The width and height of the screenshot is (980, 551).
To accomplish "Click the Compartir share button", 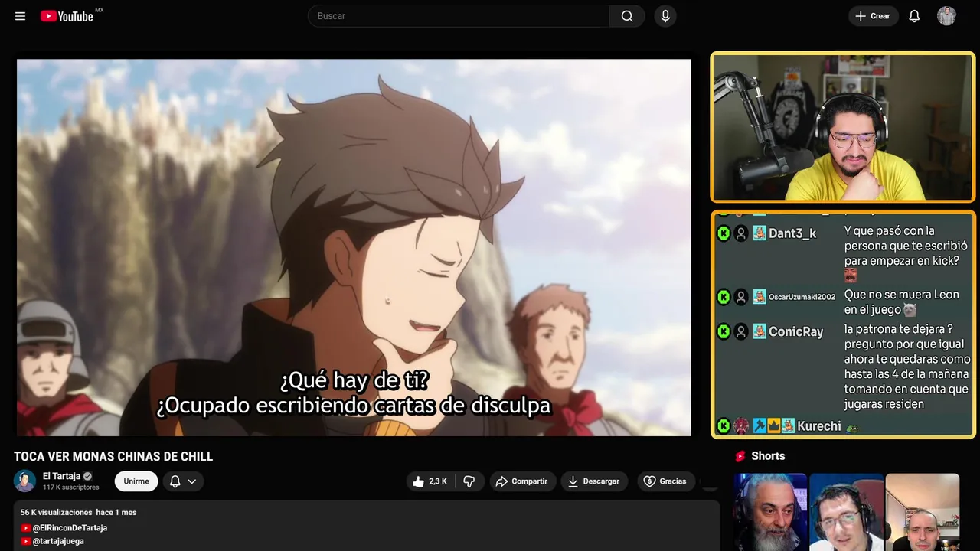I will coord(522,481).
